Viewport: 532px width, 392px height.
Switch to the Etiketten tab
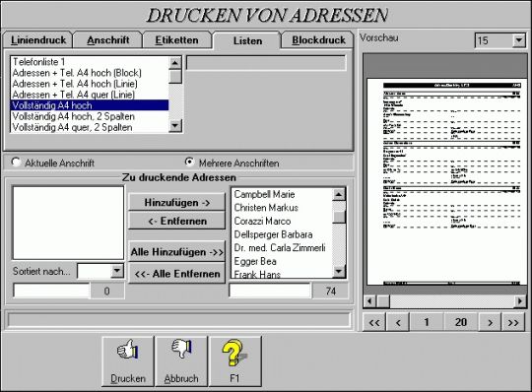click(x=176, y=40)
